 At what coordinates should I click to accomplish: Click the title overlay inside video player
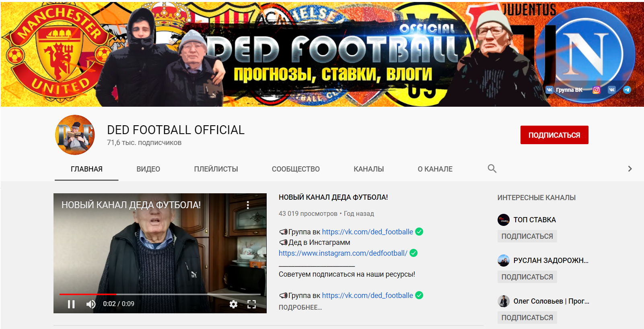pyautogui.click(x=131, y=205)
